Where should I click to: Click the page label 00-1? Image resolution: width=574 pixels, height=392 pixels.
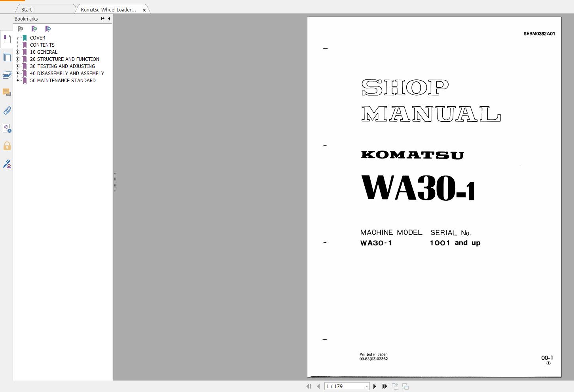point(547,358)
